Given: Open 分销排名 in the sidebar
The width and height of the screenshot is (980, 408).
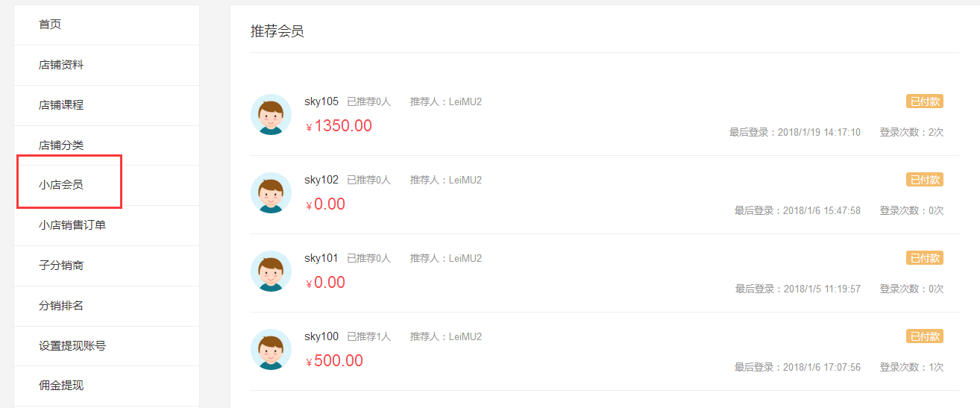Looking at the screenshot, I should point(107,306).
